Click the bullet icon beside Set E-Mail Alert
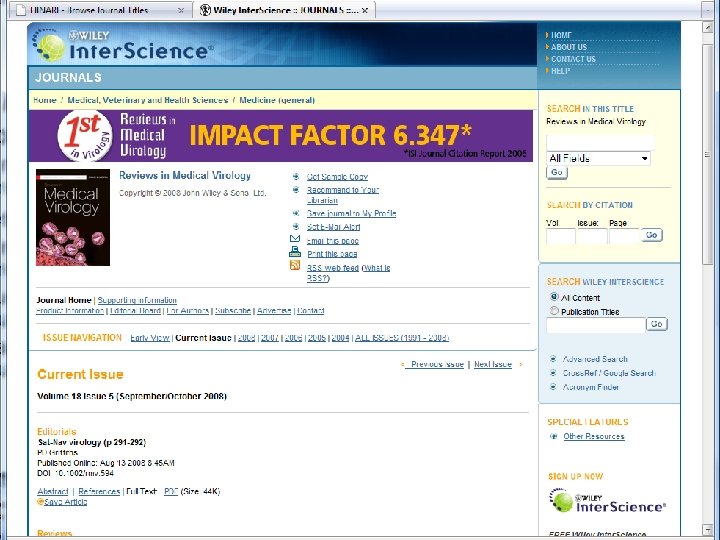 296,226
